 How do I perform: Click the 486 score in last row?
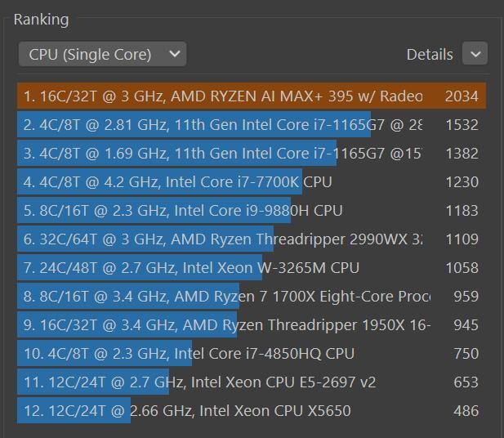[x=466, y=410]
